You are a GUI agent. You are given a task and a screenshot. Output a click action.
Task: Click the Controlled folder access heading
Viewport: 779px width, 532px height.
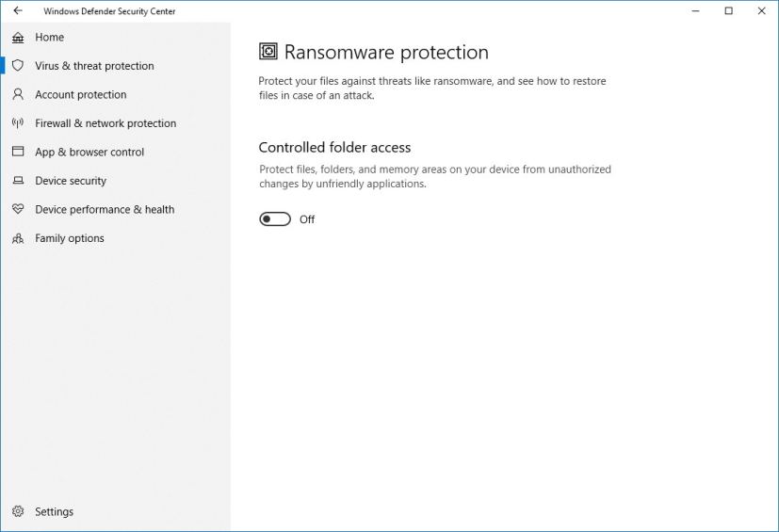[334, 148]
